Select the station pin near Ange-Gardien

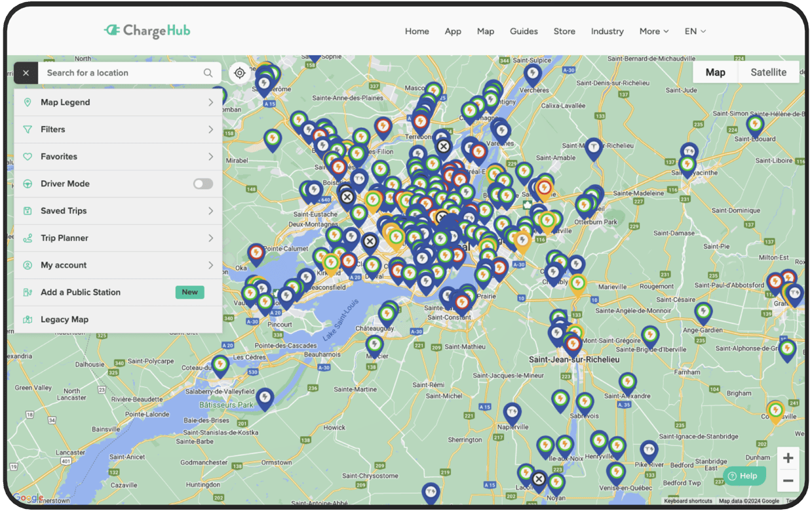point(704,312)
